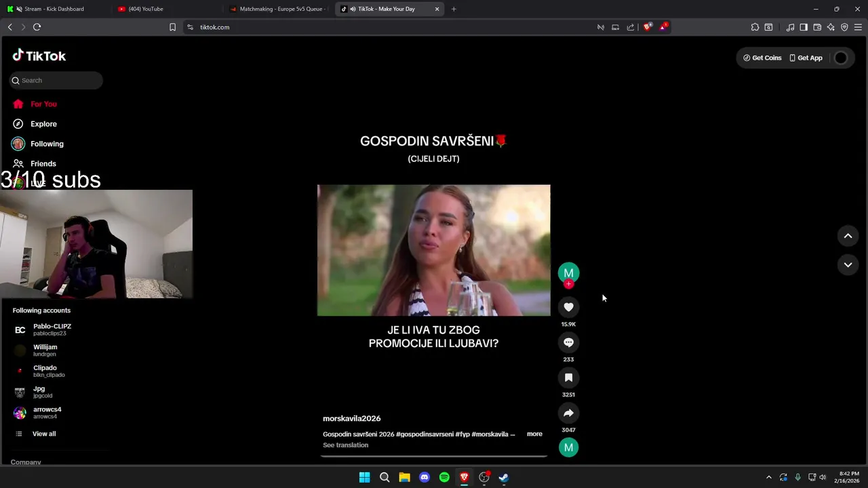Like the video with the heart icon
868x488 pixels.
[x=568, y=307]
